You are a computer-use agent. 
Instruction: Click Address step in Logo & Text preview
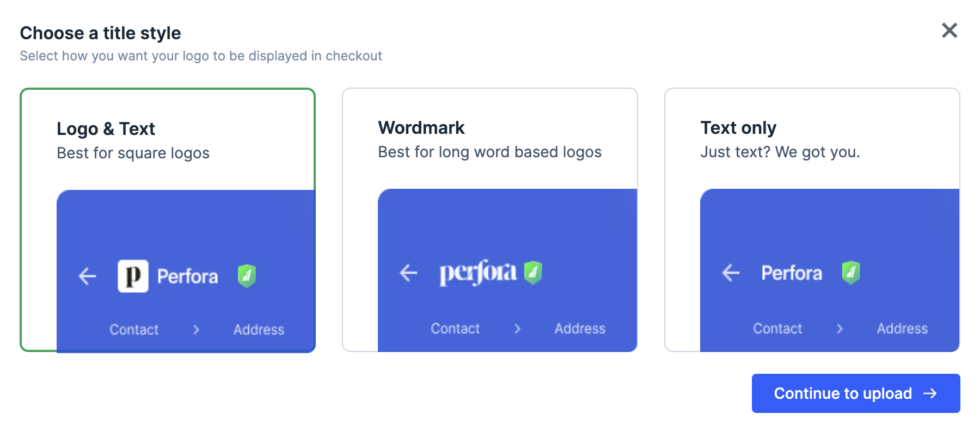click(x=259, y=330)
